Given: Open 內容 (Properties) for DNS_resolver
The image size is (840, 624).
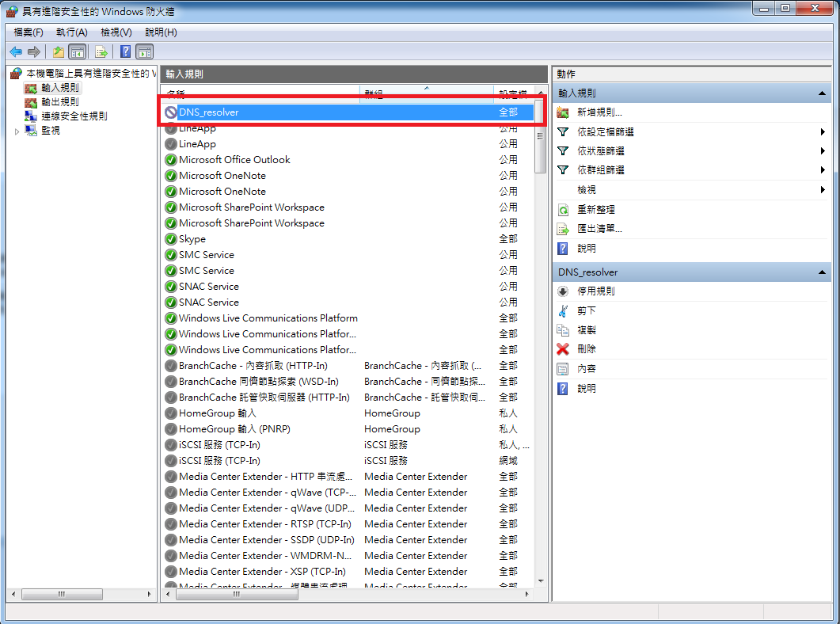Looking at the screenshot, I should 587,369.
